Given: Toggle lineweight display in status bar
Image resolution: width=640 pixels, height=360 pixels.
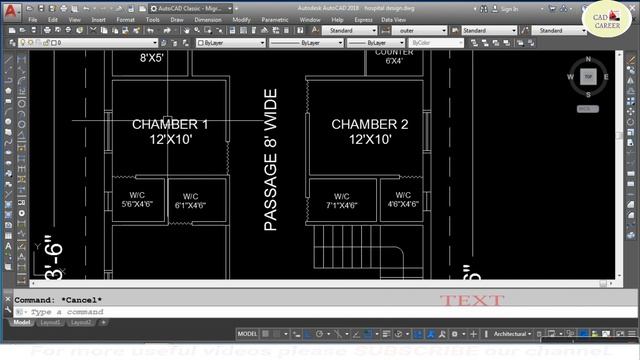Looking at the screenshot, I should (x=386, y=334).
